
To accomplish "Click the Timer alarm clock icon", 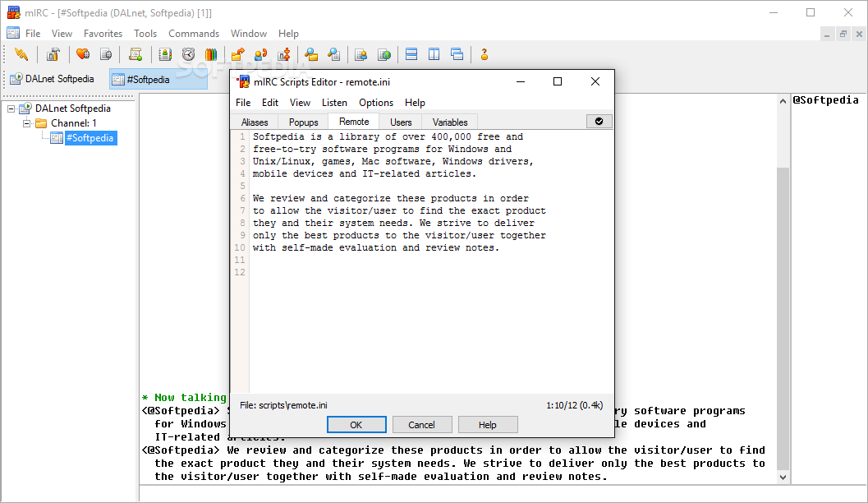I will pyautogui.click(x=188, y=54).
